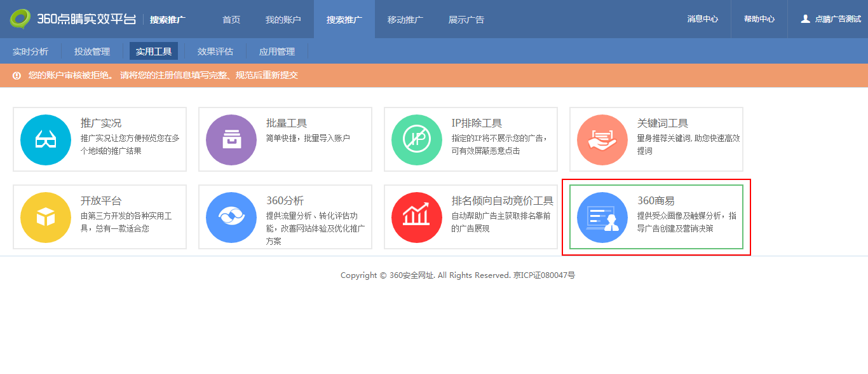Screen dimensions: 868x374
Task: Click the 360点睛实效平台 logo
Action: (72, 19)
